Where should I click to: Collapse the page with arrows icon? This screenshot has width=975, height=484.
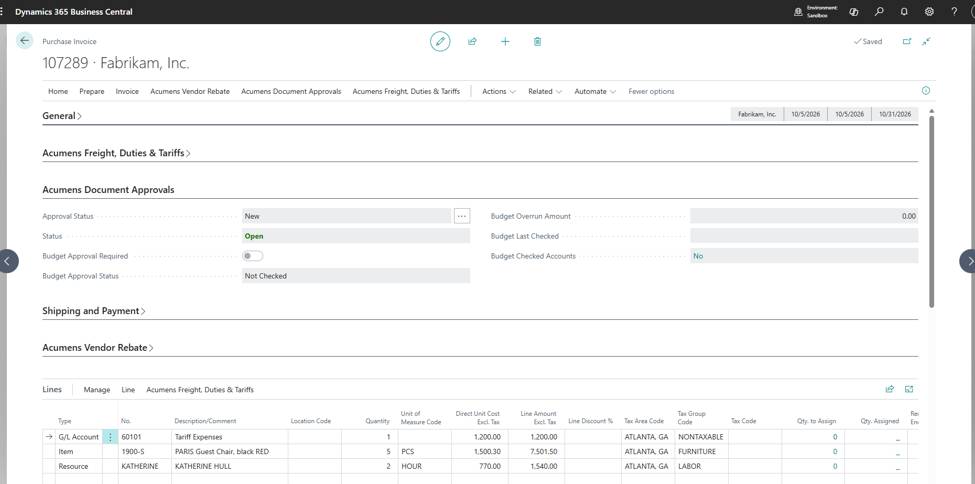[926, 42]
